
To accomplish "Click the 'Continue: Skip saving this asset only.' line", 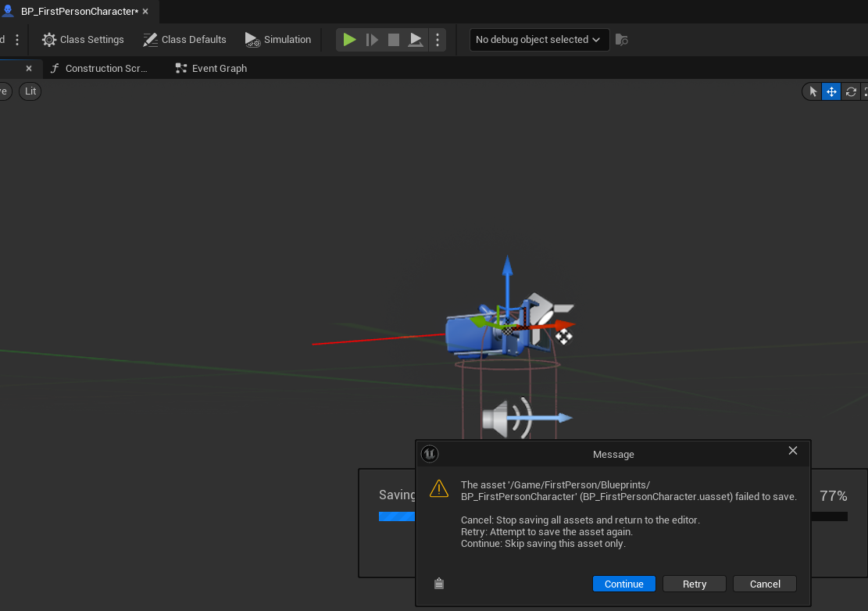I will (x=543, y=544).
